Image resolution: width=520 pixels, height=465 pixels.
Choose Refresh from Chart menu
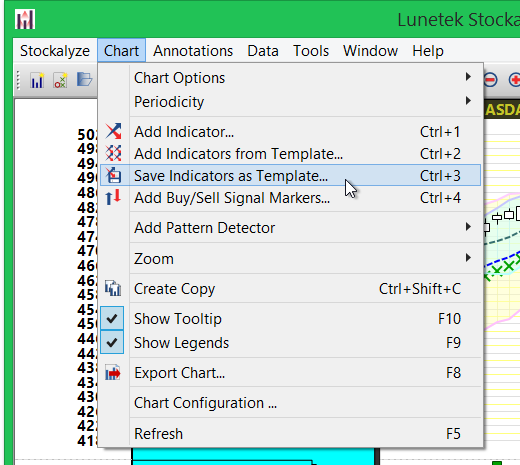click(290, 434)
